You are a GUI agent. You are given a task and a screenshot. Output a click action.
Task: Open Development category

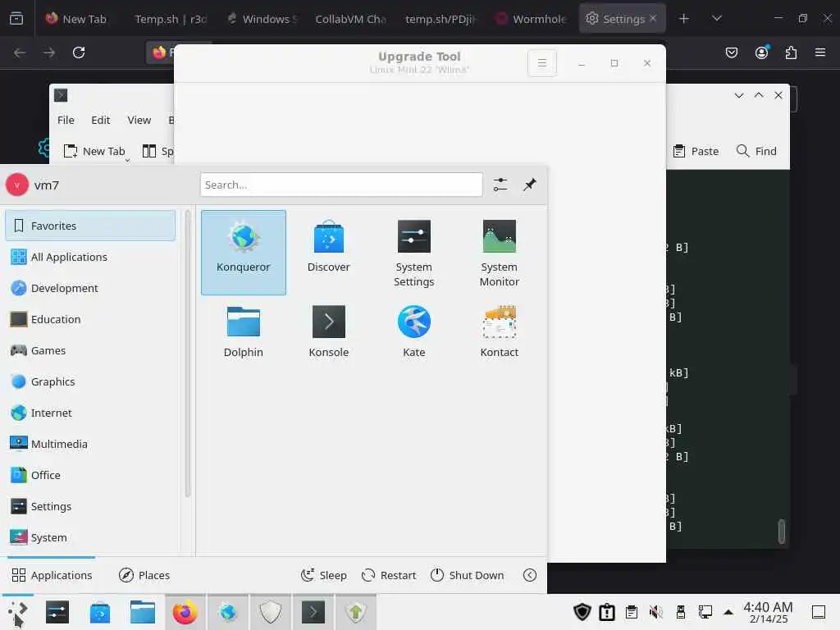click(x=90, y=288)
